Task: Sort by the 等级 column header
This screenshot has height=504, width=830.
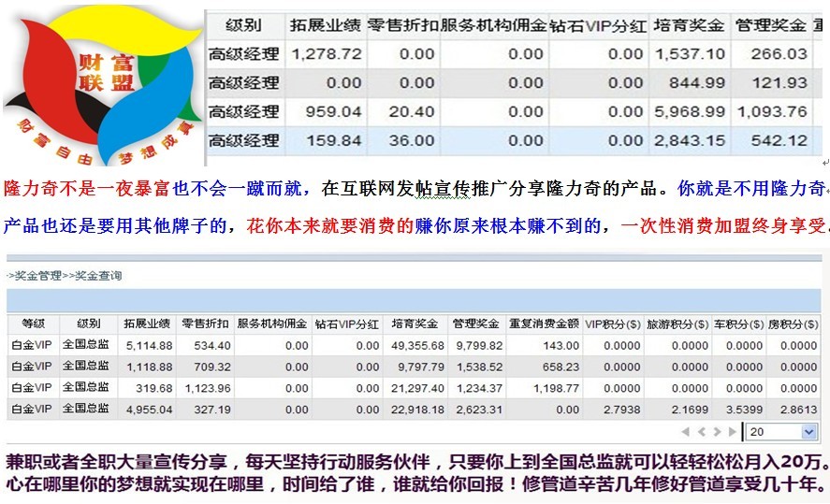Action: pyautogui.click(x=34, y=324)
